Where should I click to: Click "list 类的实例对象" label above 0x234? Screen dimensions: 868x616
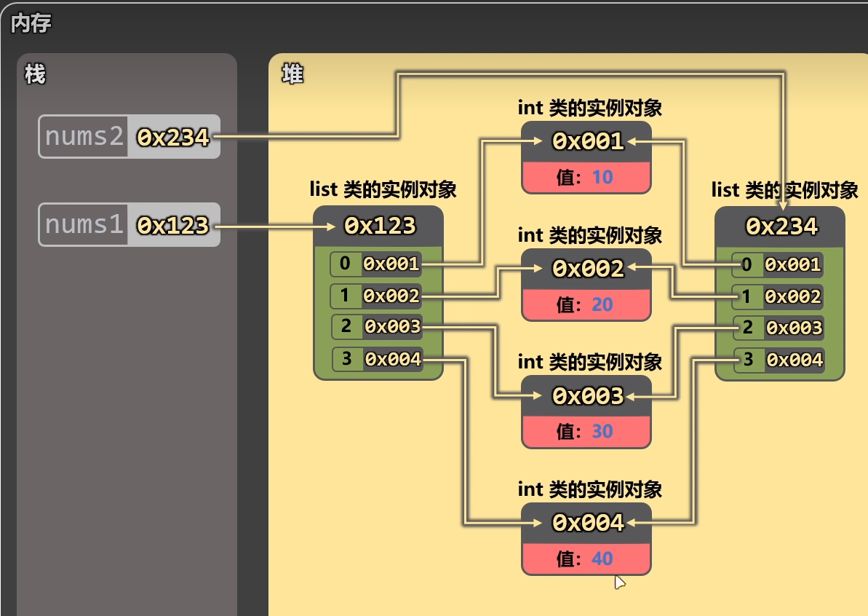point(785,190)
